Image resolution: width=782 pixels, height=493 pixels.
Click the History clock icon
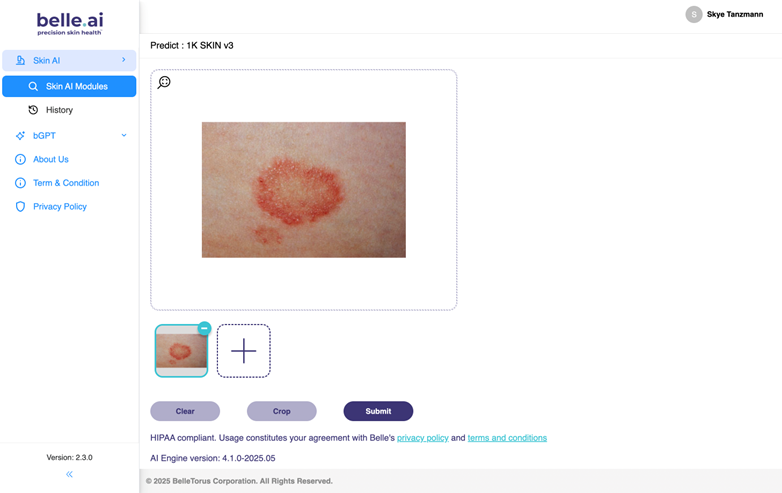click(x=33, y=110)
